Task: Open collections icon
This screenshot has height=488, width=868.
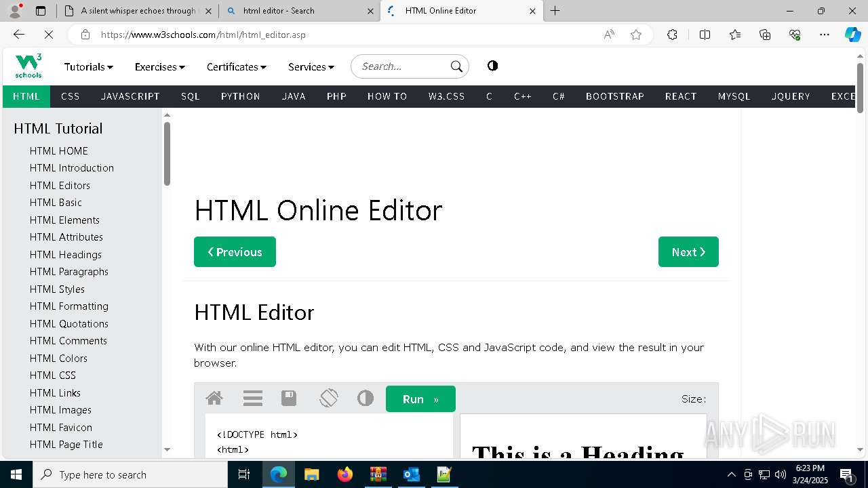Action: 765,35
